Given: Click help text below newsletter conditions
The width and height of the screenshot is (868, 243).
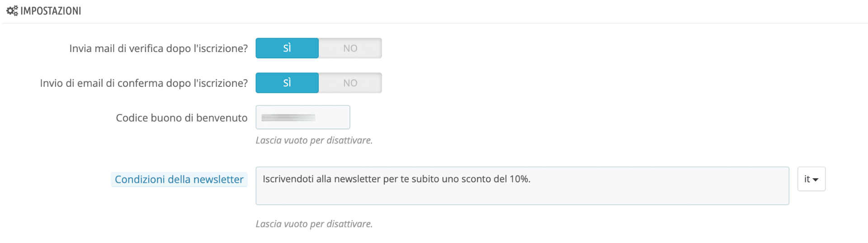Looking at the screenshot, I should pos(314,224).
